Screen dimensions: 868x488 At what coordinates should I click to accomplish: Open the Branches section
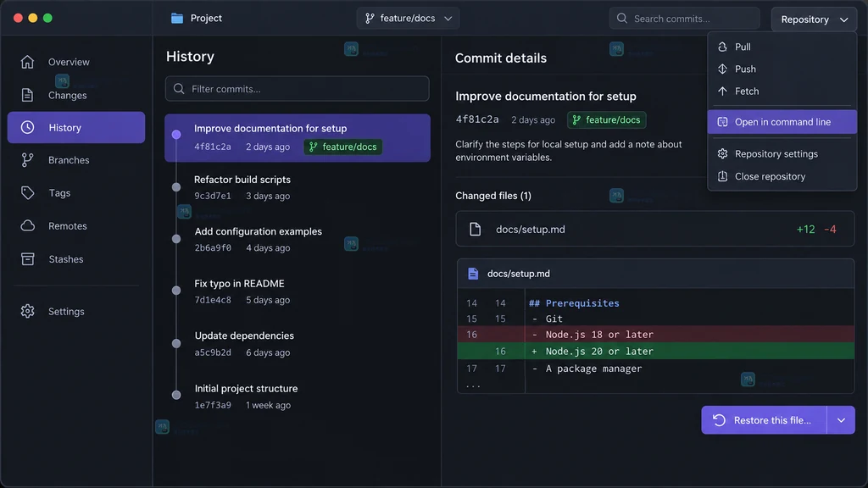point(75,160)
